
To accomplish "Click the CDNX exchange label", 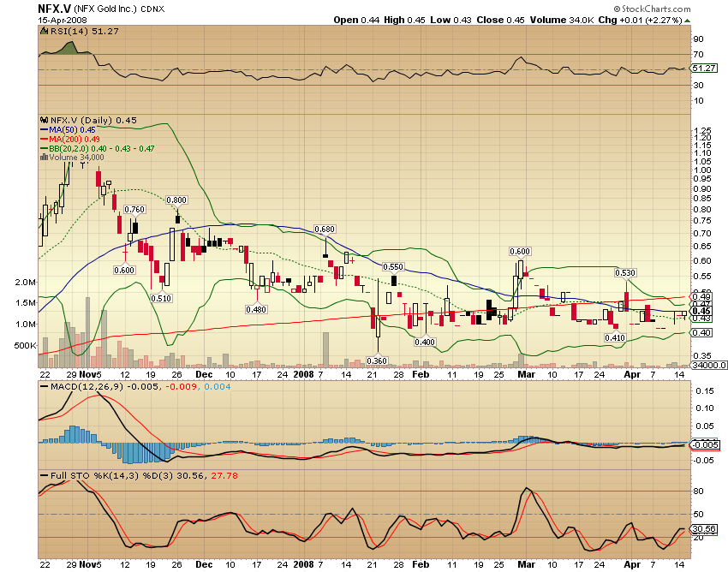I will [x=152, y=9].
